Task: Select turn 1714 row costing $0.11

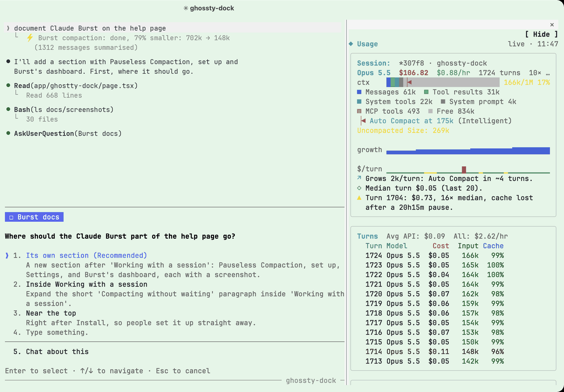Action: tap(435, 352)
